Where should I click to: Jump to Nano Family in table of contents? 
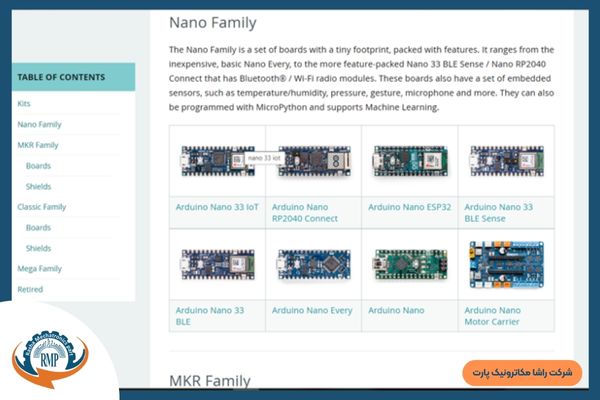40,125
